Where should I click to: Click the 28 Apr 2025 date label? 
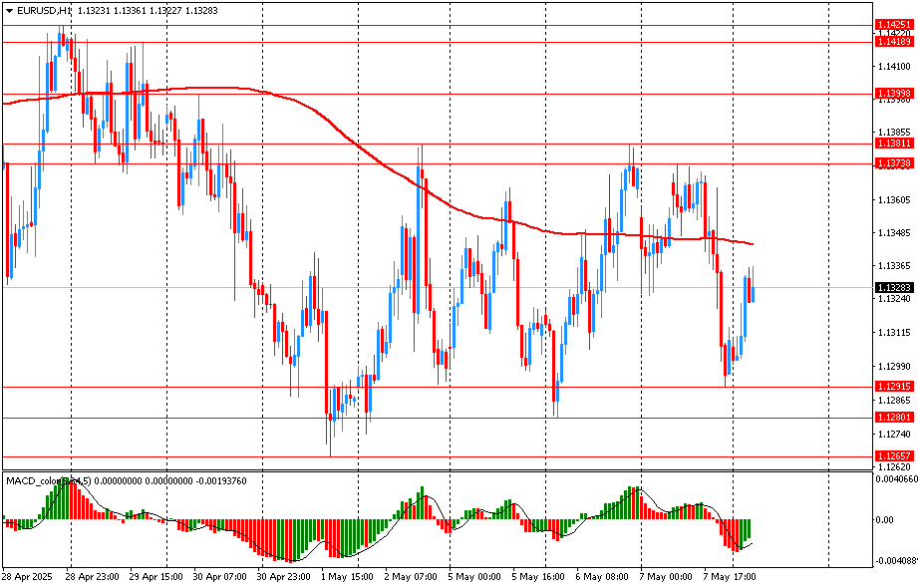[27, 577]
